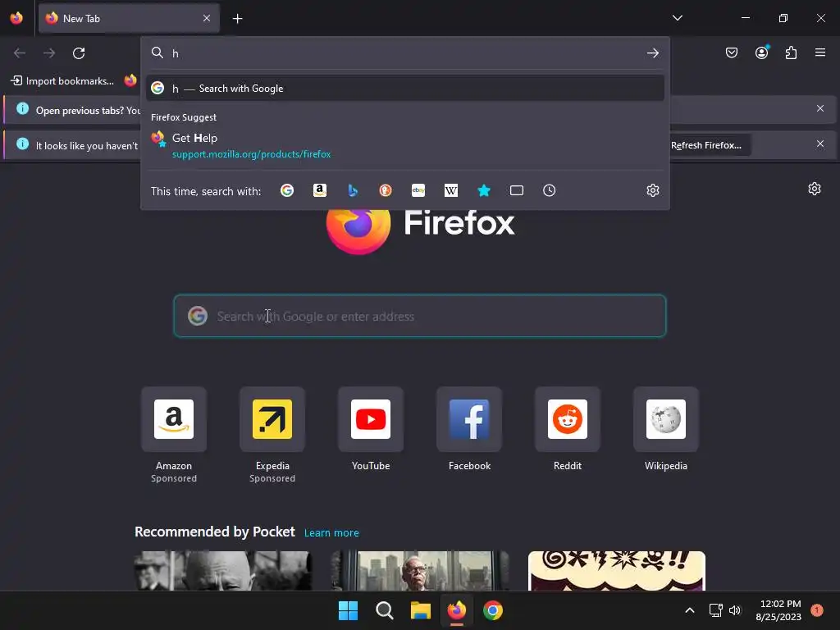
Task: Click the Go arrow in address bar
Action: (x=652, y=53)
